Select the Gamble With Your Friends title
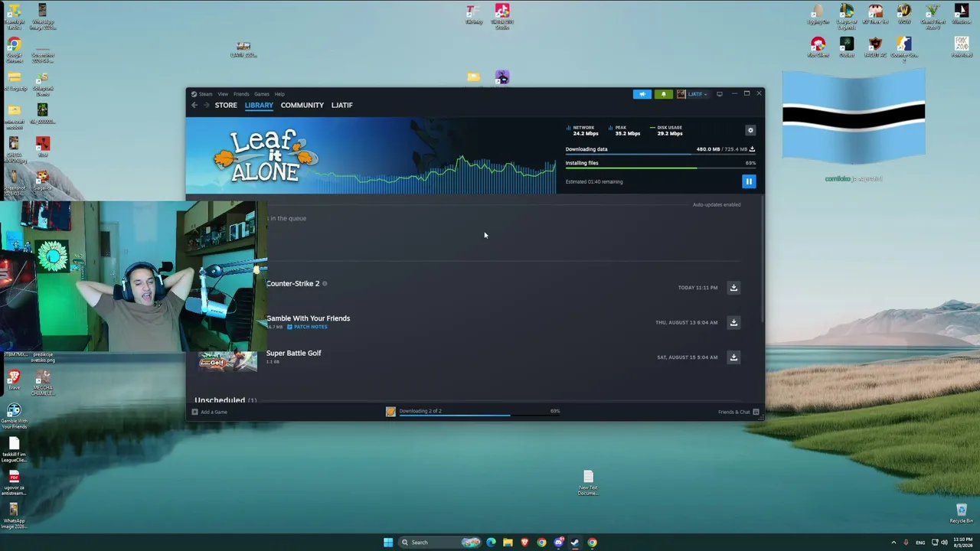 [x=309, y=318]
